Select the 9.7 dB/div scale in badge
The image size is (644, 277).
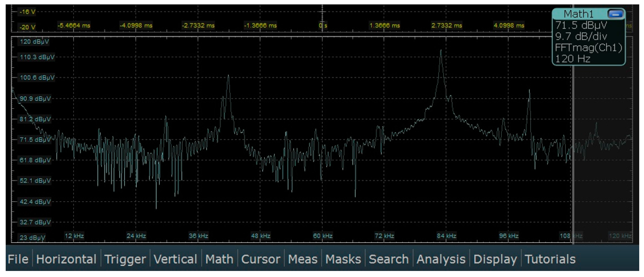click(x=581, y=37)
